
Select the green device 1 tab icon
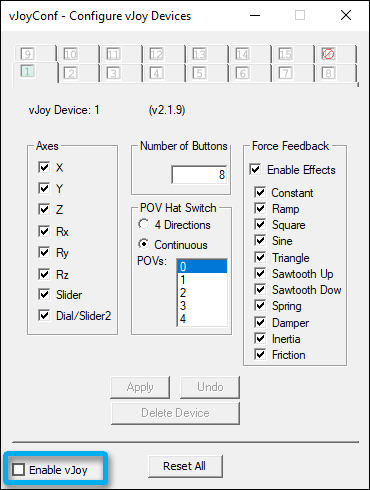[27, 71]
